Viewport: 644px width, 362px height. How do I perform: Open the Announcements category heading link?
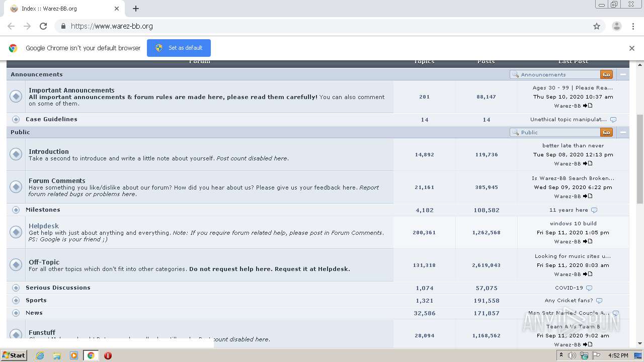point(37,74)
